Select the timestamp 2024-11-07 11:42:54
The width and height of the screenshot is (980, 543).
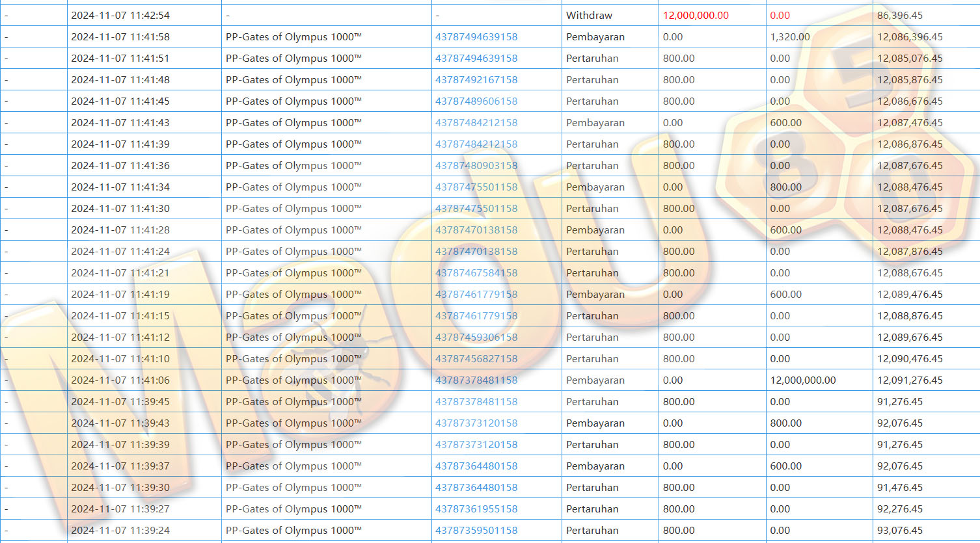120,16
